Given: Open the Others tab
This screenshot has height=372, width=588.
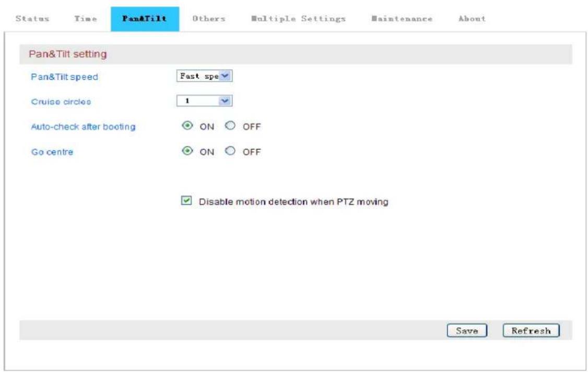Looking at the screenshot, I should 209,18.
